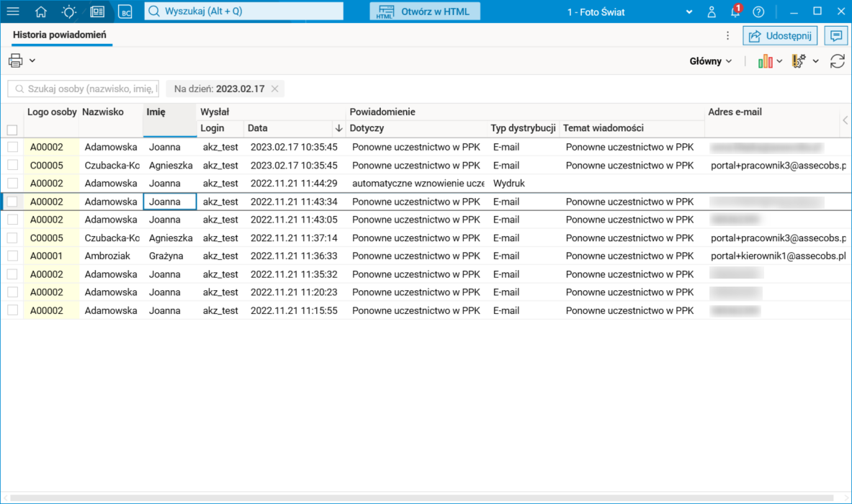Open the three-dot more options menu
This screenshot has width=852, height=504.
point(727,36)
